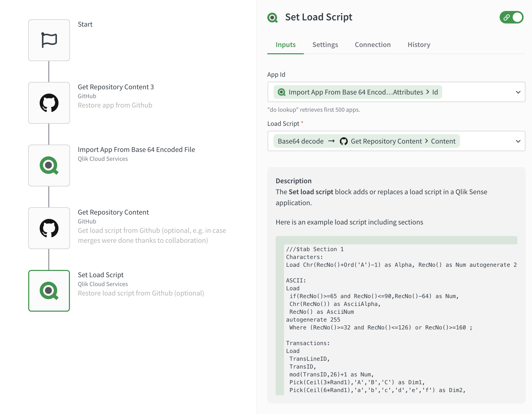The image size is (532, 414).
Task: Open the History tab
Action: [x=419, y=45]
